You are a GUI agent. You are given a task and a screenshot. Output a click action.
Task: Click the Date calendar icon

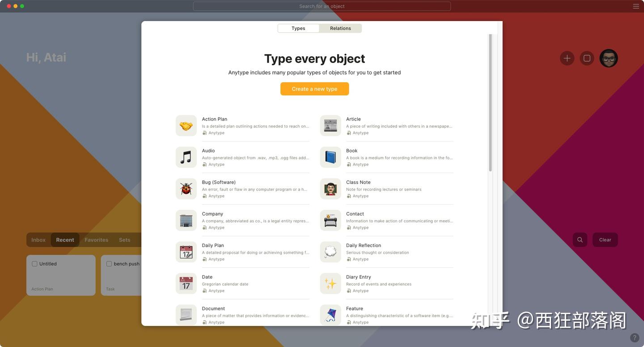tap(186, 284)
